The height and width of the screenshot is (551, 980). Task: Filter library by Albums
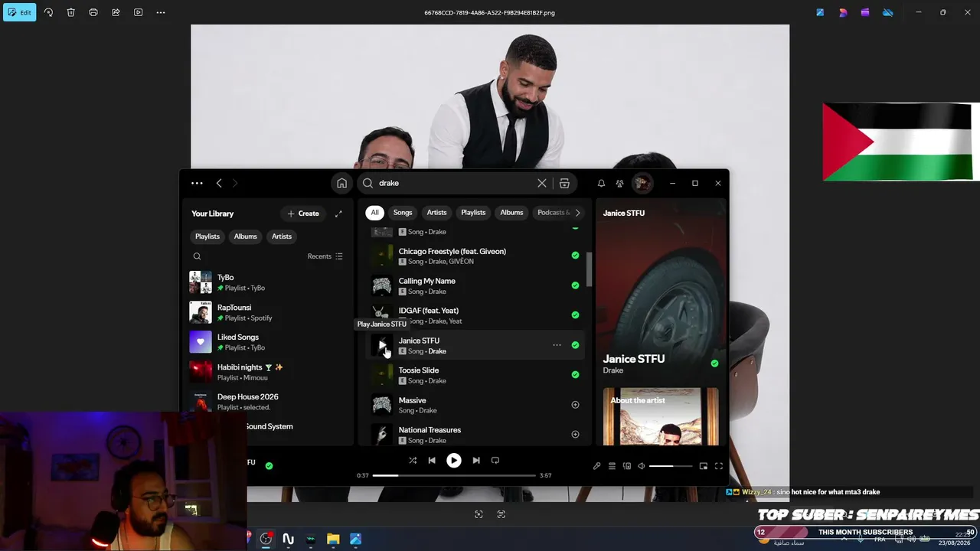point(245,236)
